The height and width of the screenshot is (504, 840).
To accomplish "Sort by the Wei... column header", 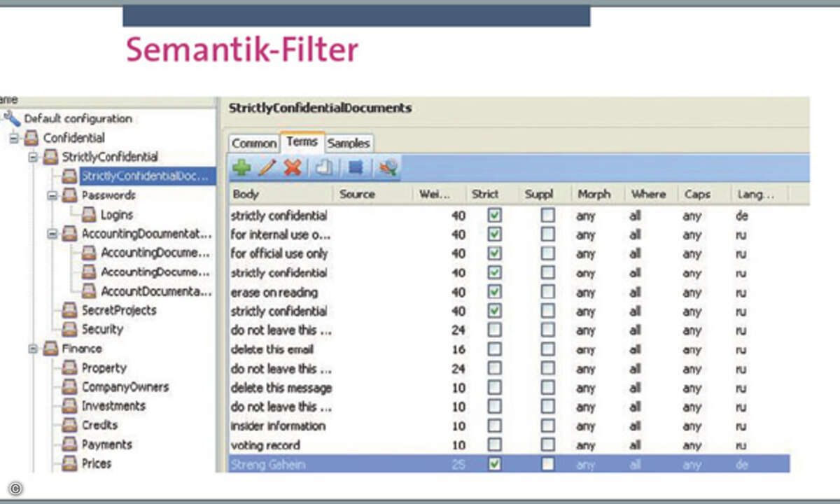I will pyautogui.click(x=440, y=194).
